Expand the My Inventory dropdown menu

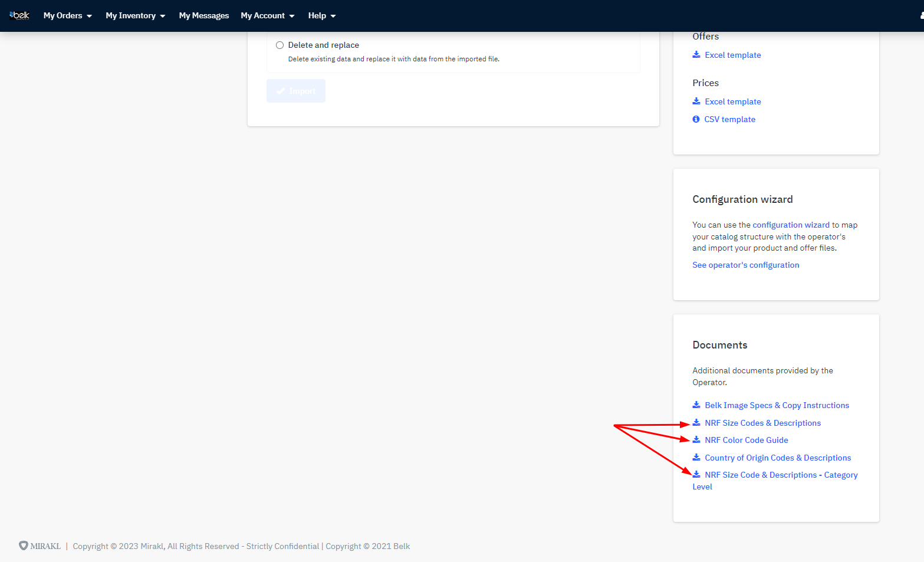[136, 16]
